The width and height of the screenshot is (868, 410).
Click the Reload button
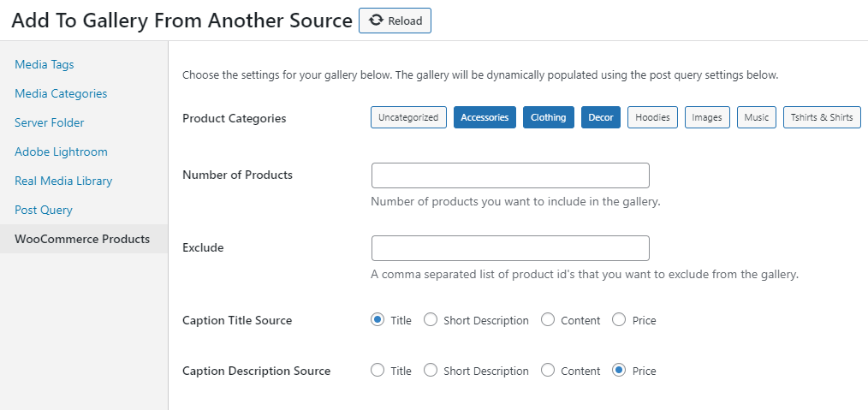pos(395,21)
